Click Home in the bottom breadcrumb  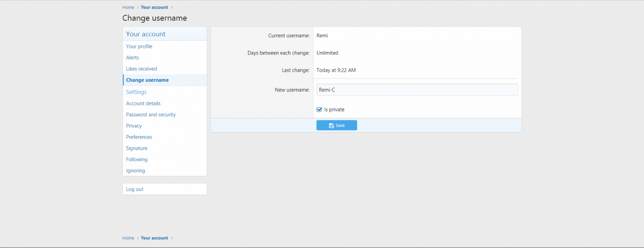click(x=128, y=238)
